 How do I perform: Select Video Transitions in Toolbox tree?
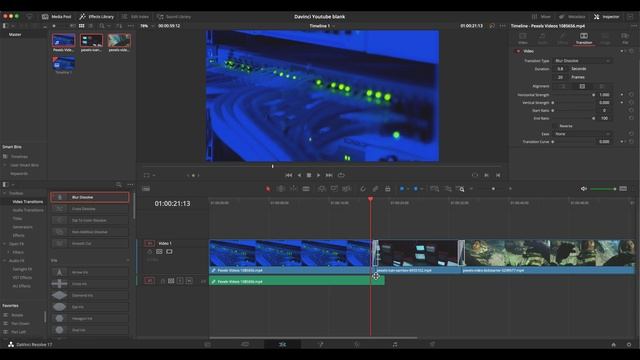coord(27,202)
